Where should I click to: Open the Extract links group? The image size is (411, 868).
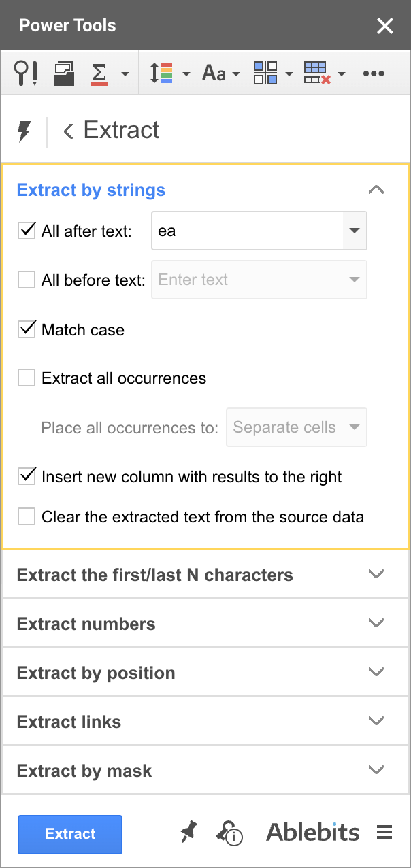376,721
